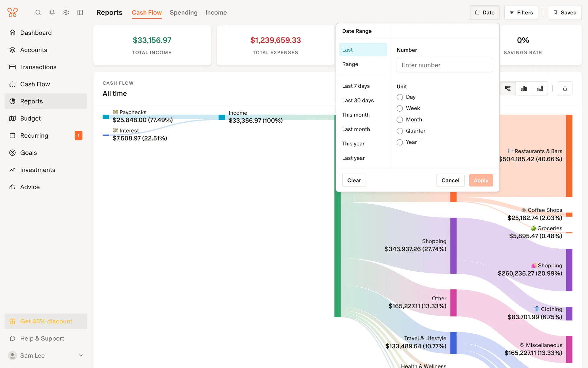Click the Clear button
The width and height of the screenshot is (588, 368).
354,180
